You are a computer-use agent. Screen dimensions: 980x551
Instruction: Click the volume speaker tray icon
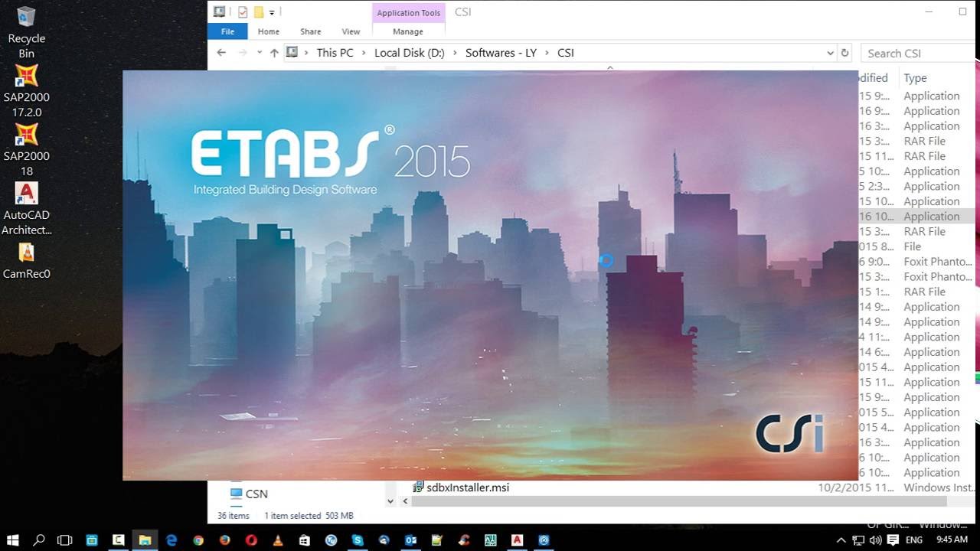coord(875,540)
